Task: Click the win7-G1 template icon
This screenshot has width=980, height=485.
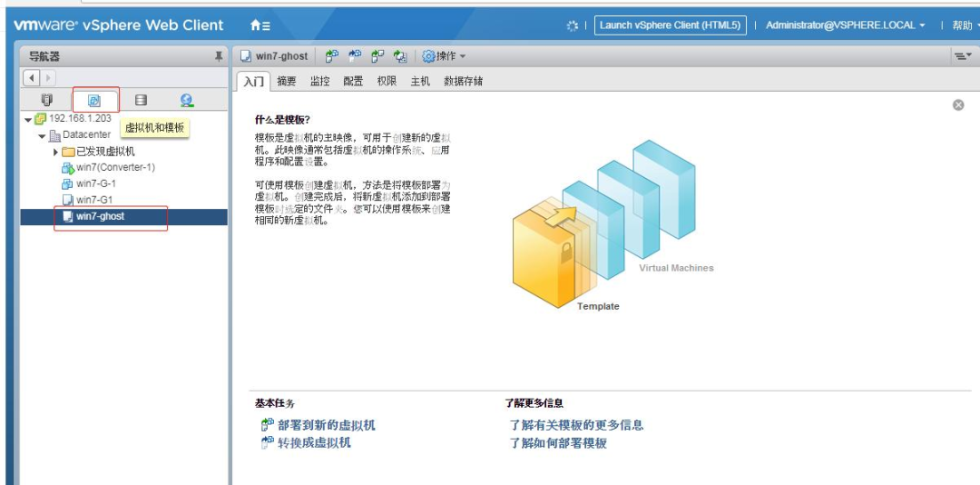Action: click(67, 200)
